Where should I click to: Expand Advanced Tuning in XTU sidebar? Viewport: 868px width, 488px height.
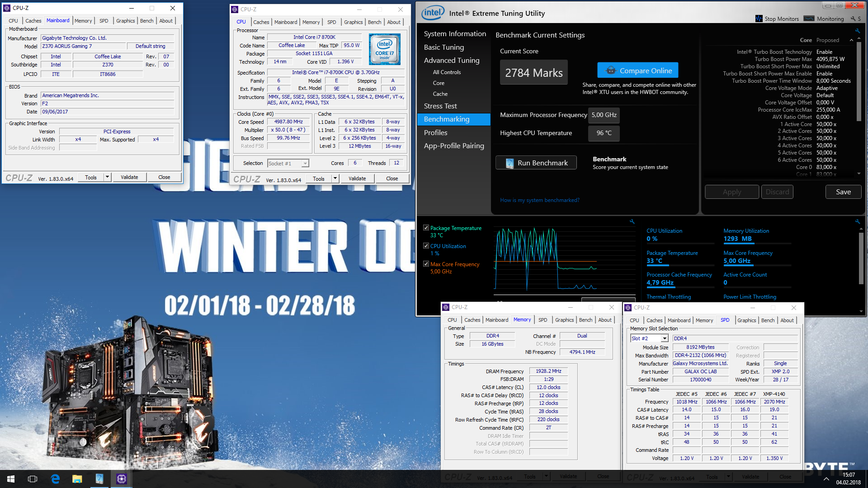pos(452,61)
